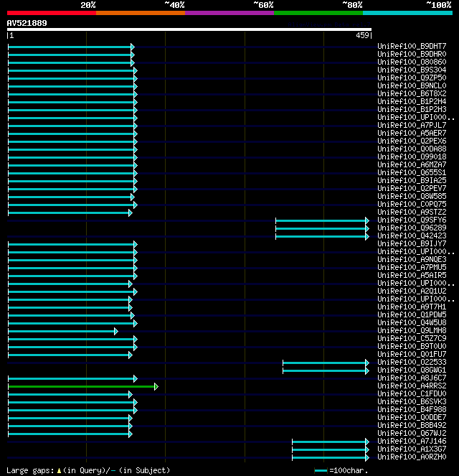Select hit label UniRef100_B1P2H3

[412, 109]
